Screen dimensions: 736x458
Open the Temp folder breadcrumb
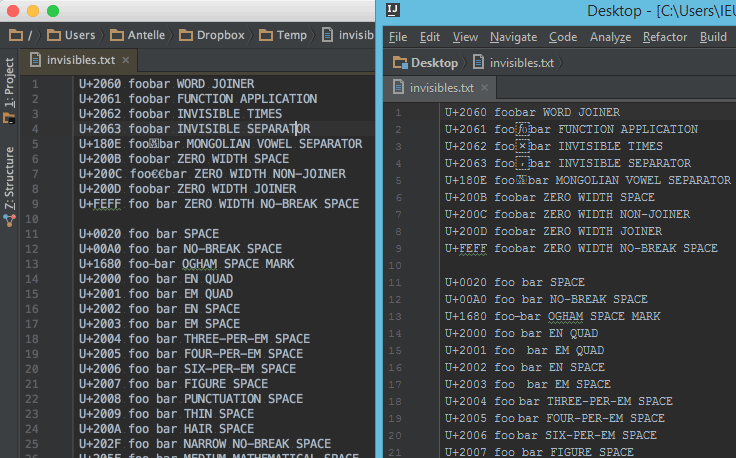pyautogui.click(x=283, y=35)
